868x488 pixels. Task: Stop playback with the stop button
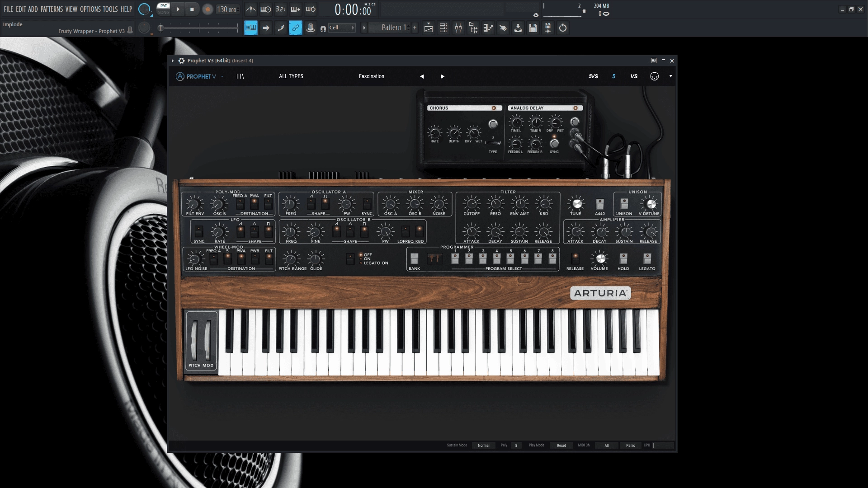click(x=192, y=9)
